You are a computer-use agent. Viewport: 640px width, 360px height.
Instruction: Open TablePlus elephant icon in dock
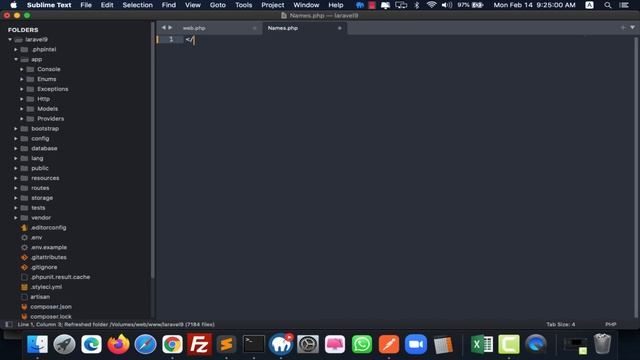pyautogui.click(x=281, y=344)
